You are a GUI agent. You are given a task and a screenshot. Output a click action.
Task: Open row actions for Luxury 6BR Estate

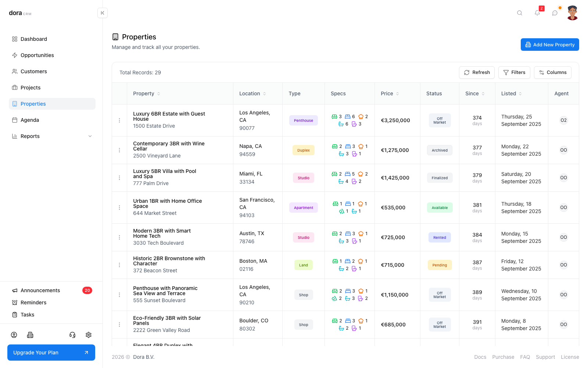click(119, 120)
